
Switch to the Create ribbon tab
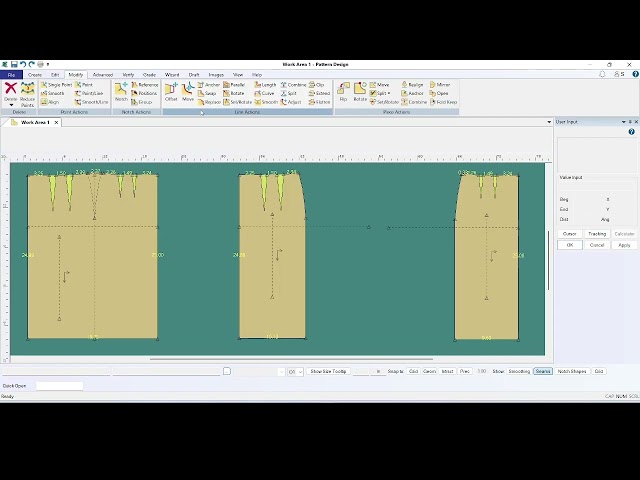(x=35, y=75)
